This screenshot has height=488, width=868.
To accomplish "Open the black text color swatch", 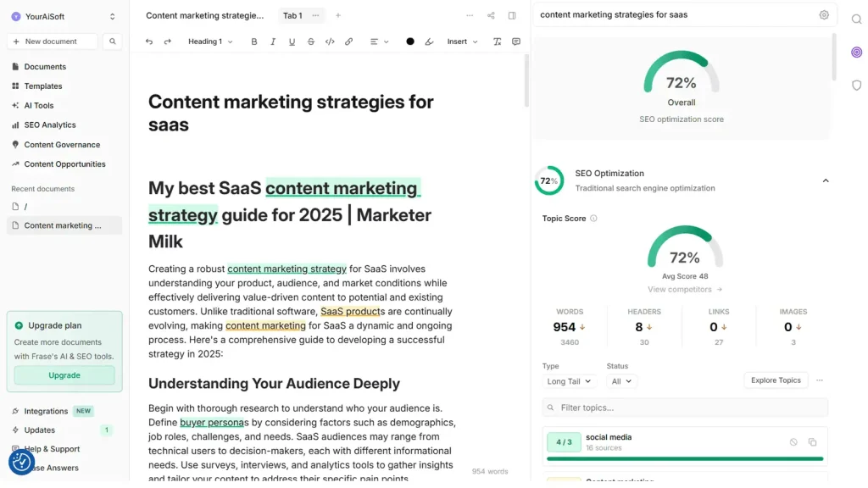I will coord(410,42).
